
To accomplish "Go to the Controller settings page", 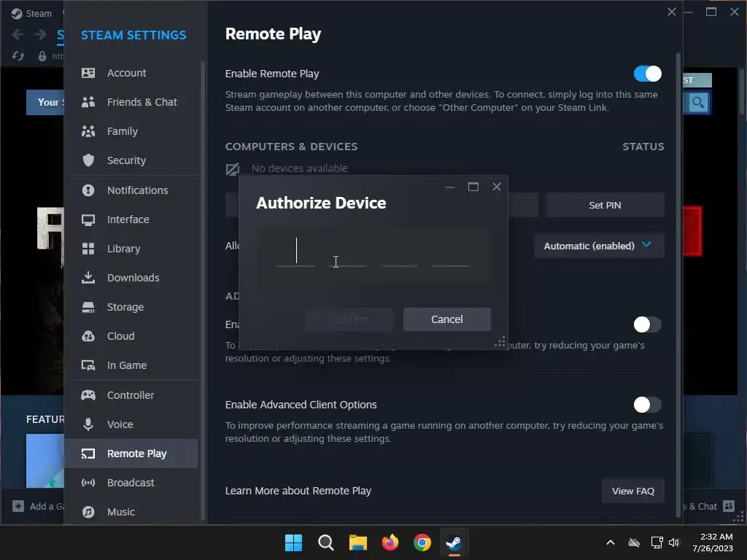I will click(131, 395).
